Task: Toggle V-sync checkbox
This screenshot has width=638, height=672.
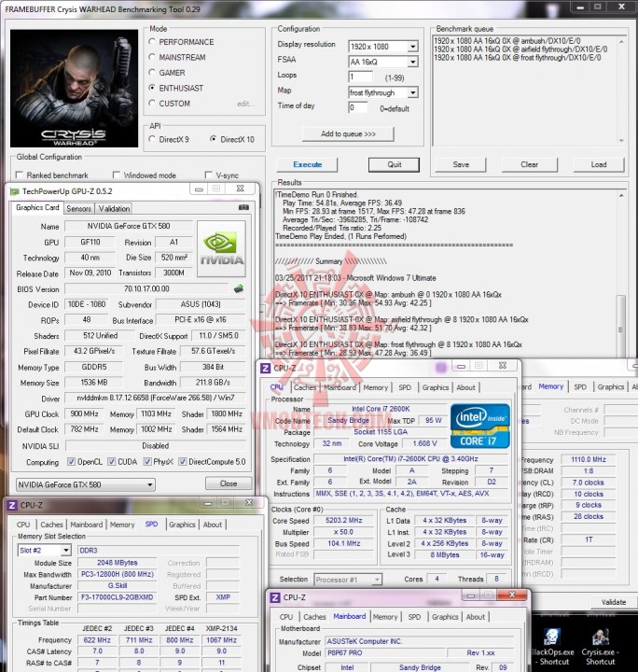Action: pos(209,175)
